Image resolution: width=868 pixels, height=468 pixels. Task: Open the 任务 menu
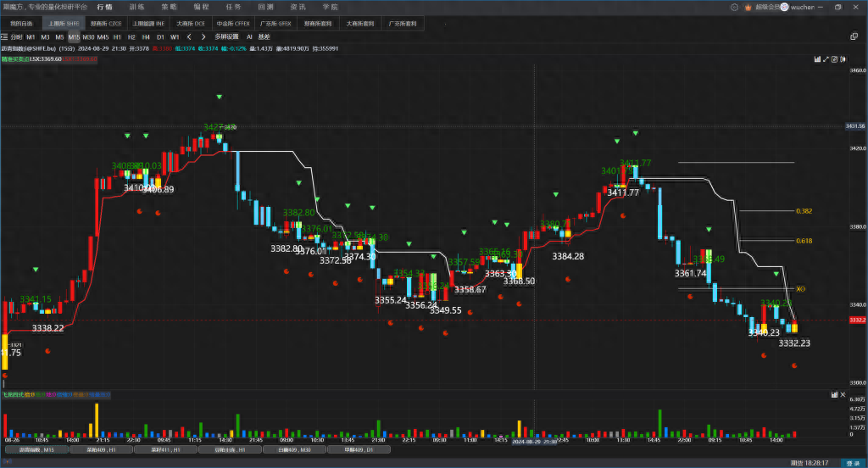pos(234,7)
